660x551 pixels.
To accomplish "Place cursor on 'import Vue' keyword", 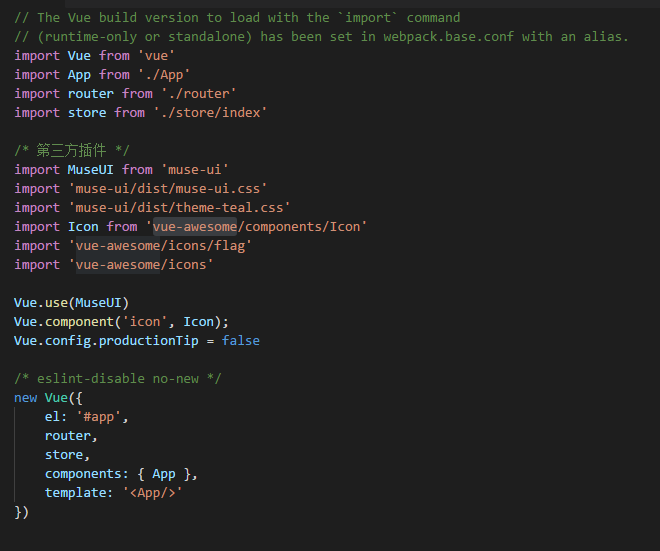I will (37, 56).
